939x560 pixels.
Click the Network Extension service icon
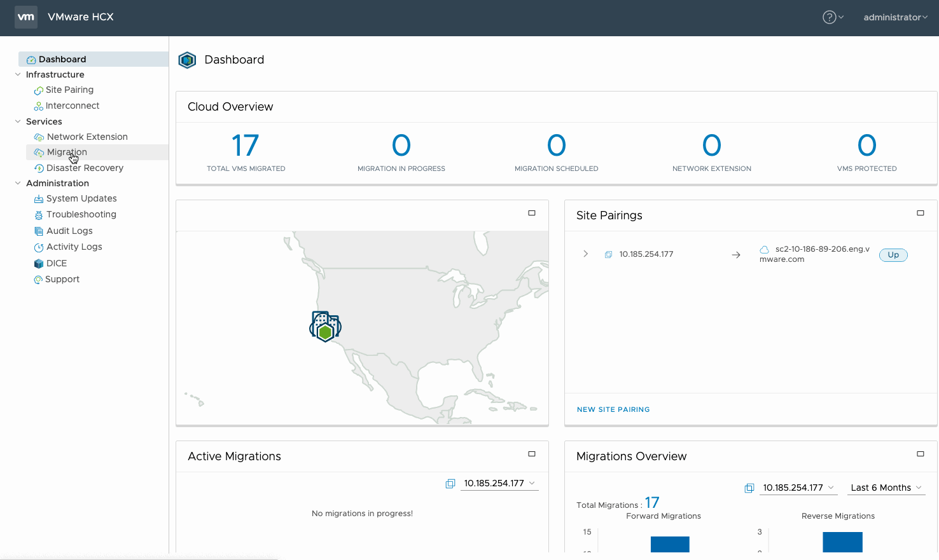tap(39, 137)
